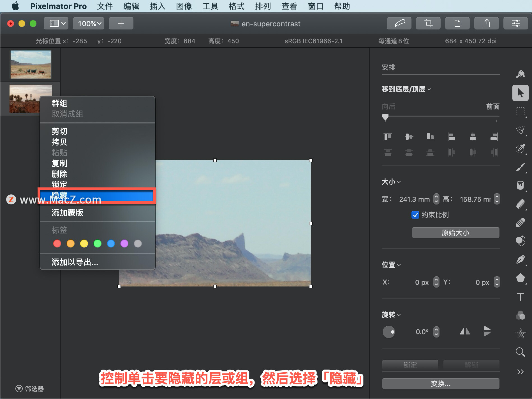Open the 图像 menu in menu bar

pyautogui.click(x=184, y=6)
